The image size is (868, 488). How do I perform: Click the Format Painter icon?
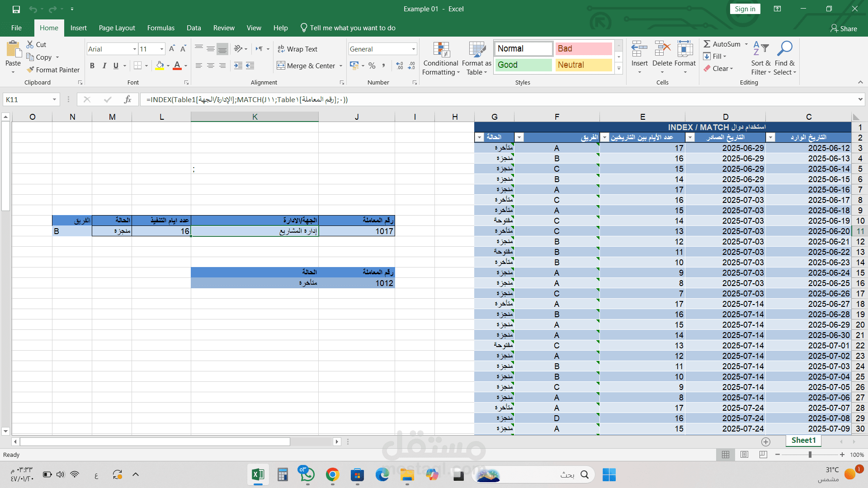click(x=31, y=70)
